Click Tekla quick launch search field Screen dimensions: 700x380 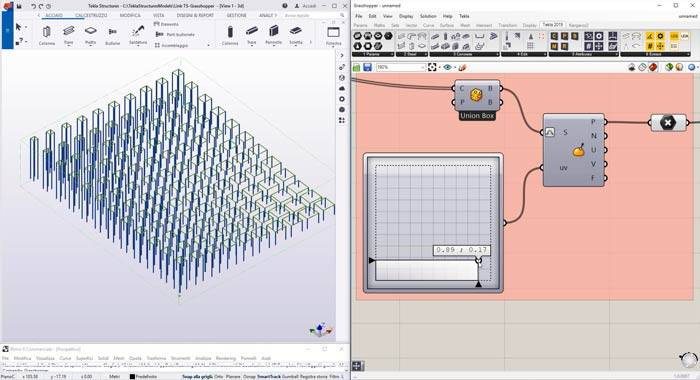[x=315, y=15]
